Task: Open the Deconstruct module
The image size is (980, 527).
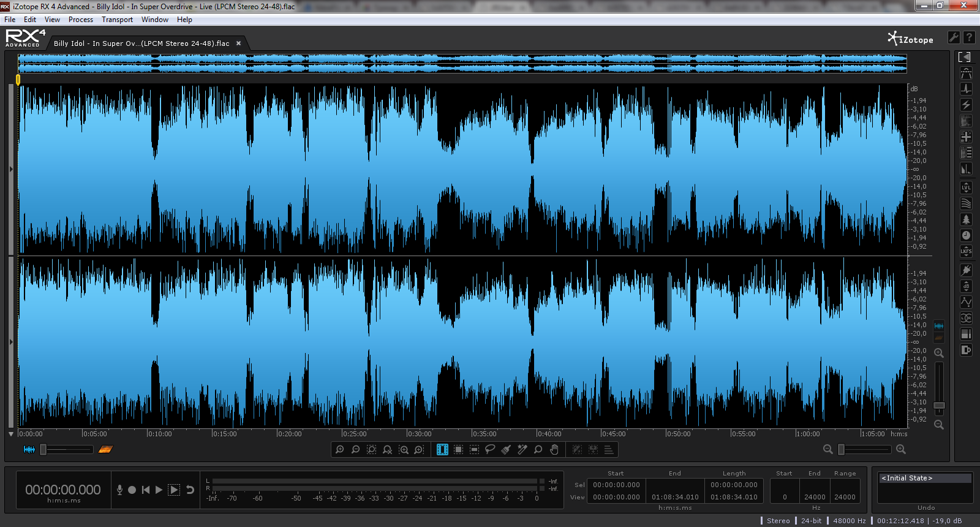Action: [966, 153]
